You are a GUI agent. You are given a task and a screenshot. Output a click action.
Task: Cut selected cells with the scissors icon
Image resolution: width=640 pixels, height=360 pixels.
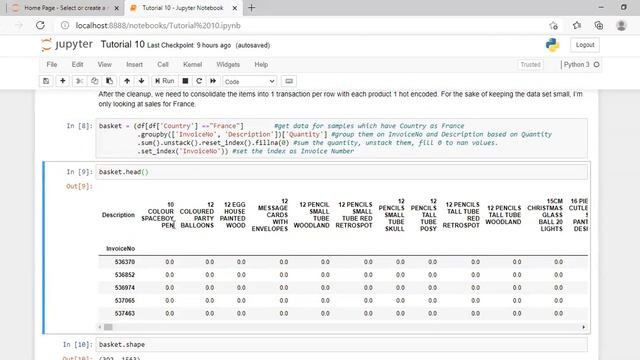pyautogui.click(x=80, y=81)
